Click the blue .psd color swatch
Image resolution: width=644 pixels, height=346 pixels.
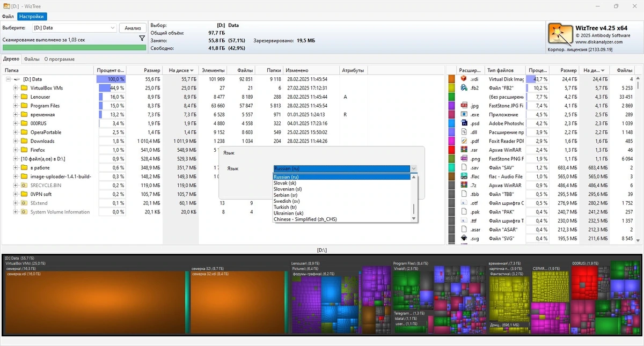click(452, 123)
